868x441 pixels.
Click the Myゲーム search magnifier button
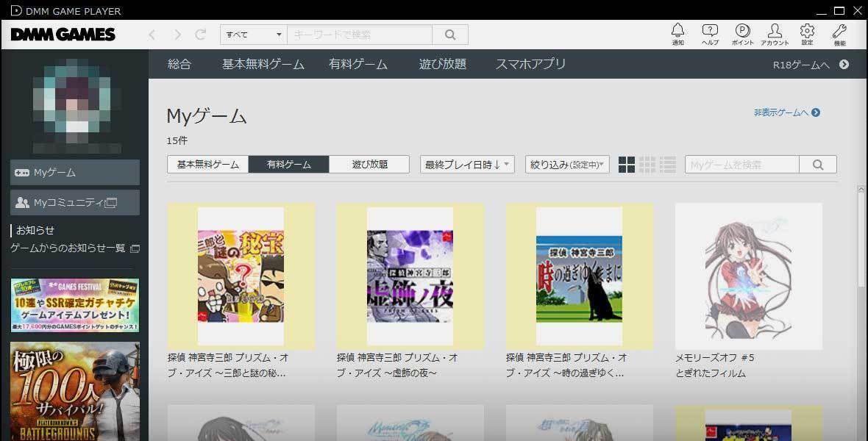click(x=818, y=165)
